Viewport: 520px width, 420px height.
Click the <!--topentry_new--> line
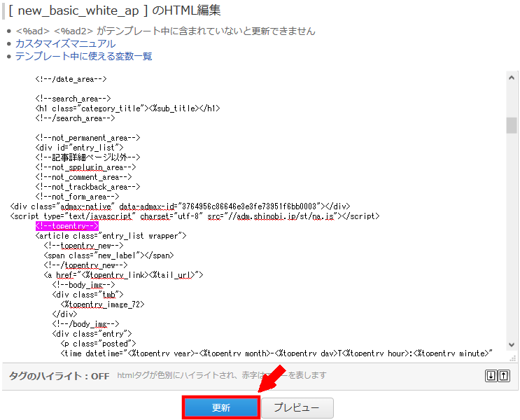[x=83, y=246]
